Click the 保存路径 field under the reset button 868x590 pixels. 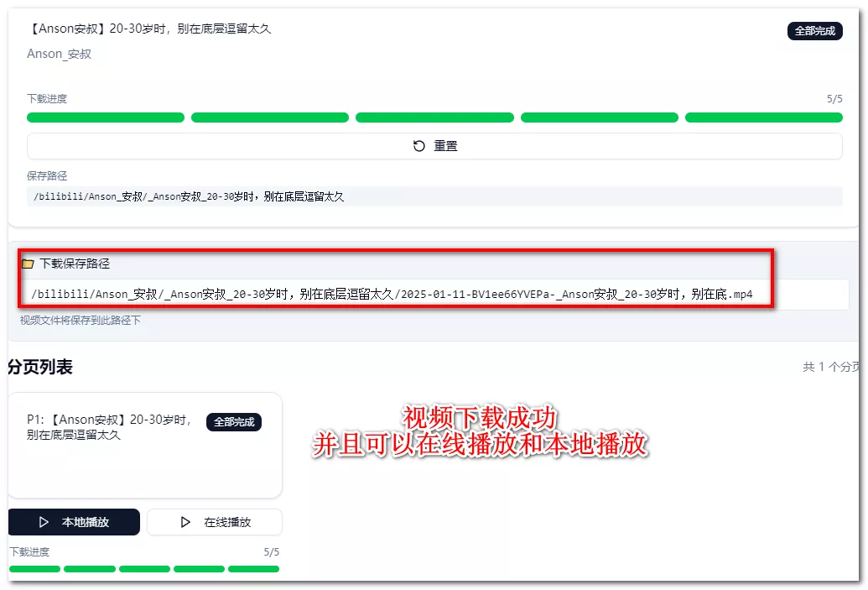point(434,196)
